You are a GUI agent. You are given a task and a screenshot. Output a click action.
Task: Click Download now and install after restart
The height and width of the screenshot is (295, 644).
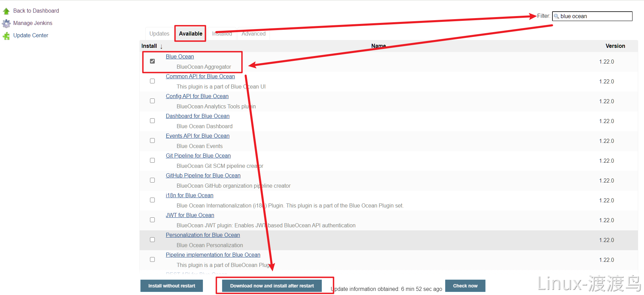[272, 286]
